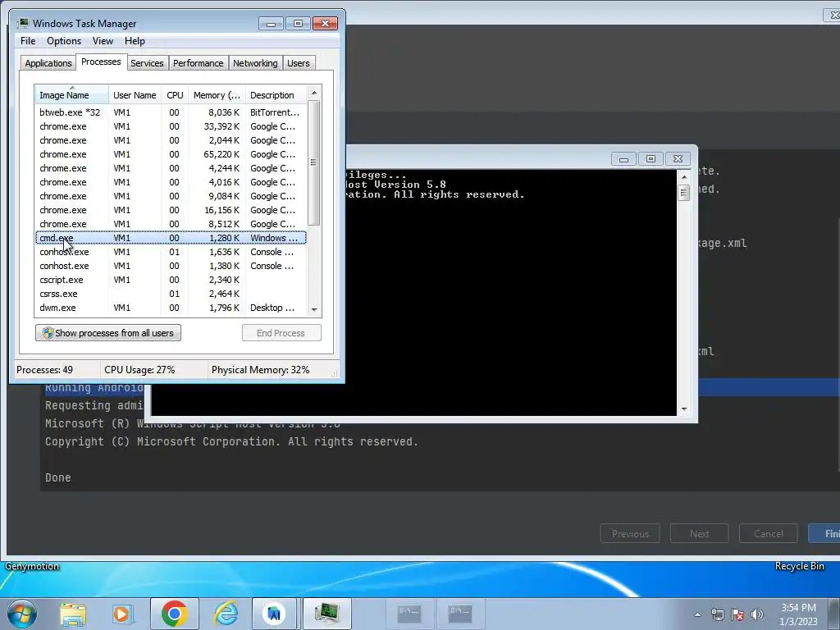The height and width of the screenshot is (630, 840).
Task: Select the cmd.exe process row
Action: coord(171,238)
